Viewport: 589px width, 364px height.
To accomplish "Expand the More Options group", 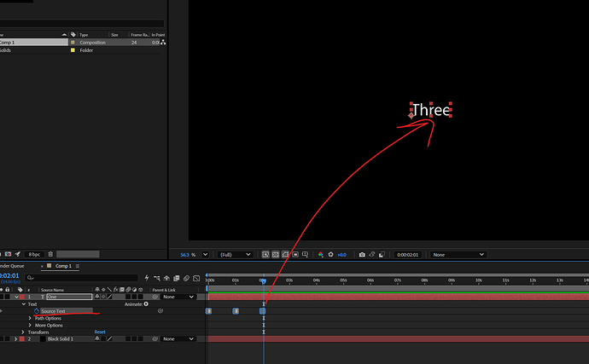I will 30,325.
